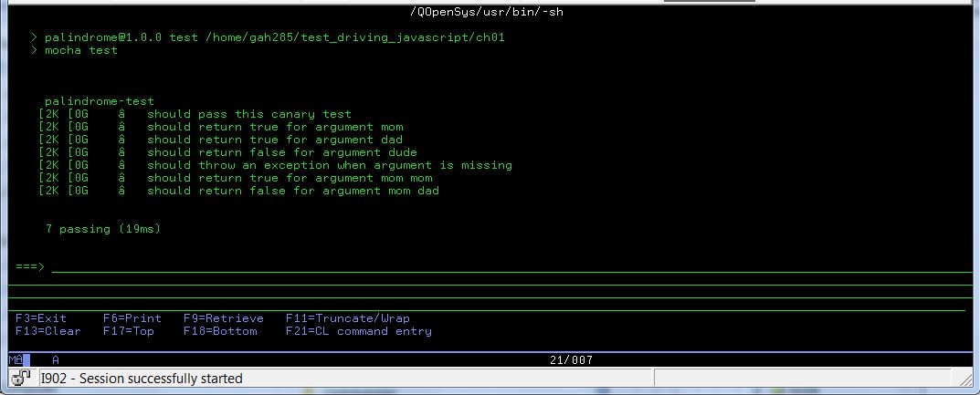Click the cursor position 21/007 indicator
This screenshot has width=980, height=395.
[x=571, y=360]
